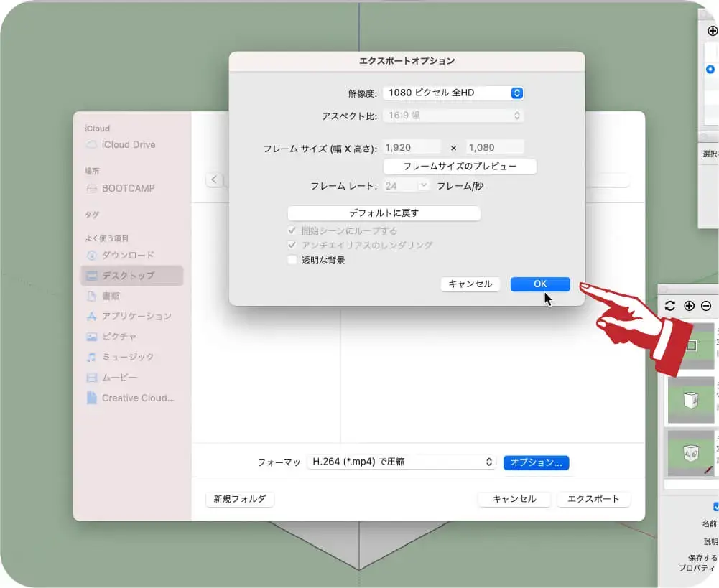Add a new scene with the plus icon
The height and width of the screenshot is (588, 719).
click(689, 305)
